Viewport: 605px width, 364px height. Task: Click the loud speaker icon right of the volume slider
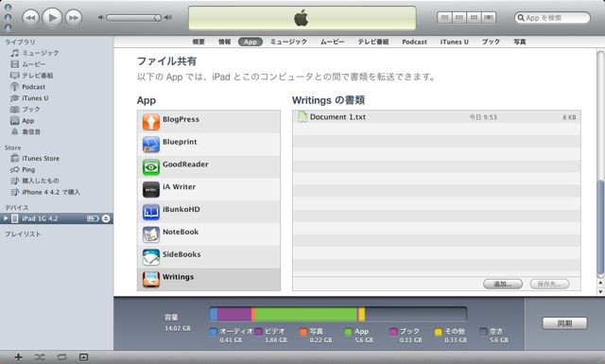[x=168, y=17]
